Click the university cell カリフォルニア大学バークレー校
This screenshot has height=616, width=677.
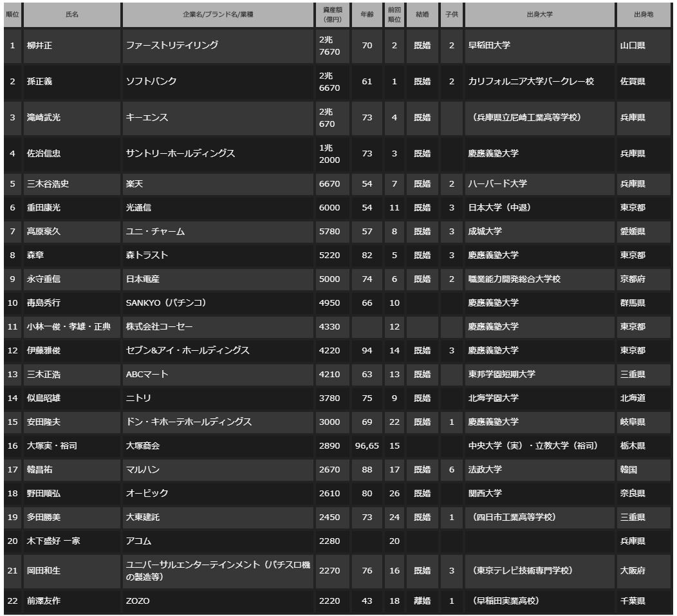click(x=540, y=81)
